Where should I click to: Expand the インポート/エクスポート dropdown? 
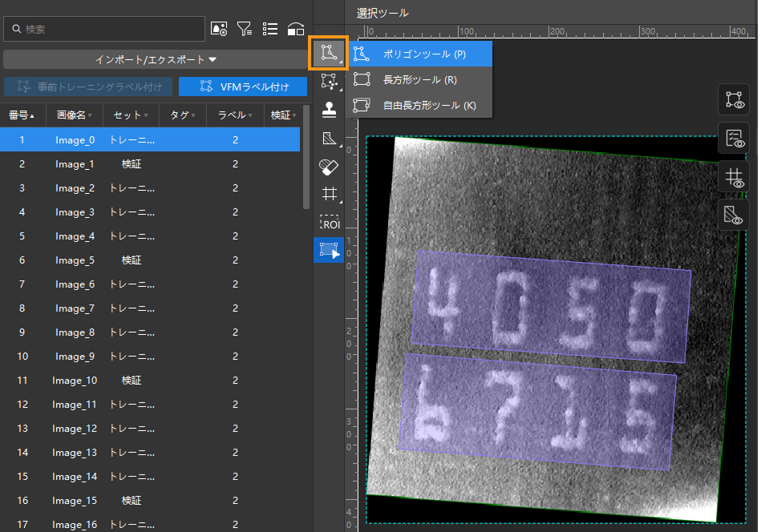tap(156, 59)
